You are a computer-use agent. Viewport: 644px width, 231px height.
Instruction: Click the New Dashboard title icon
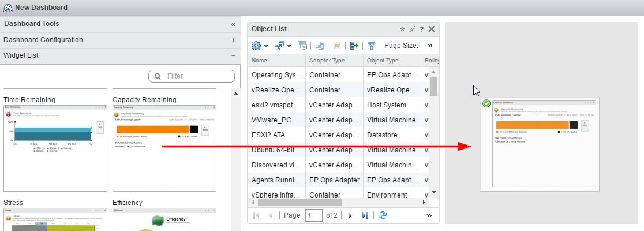click(x=8, y=8)
